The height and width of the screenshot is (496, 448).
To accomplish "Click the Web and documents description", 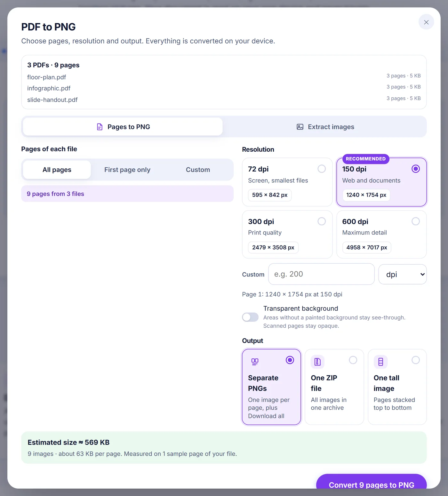I will click(x=371, y=180).
